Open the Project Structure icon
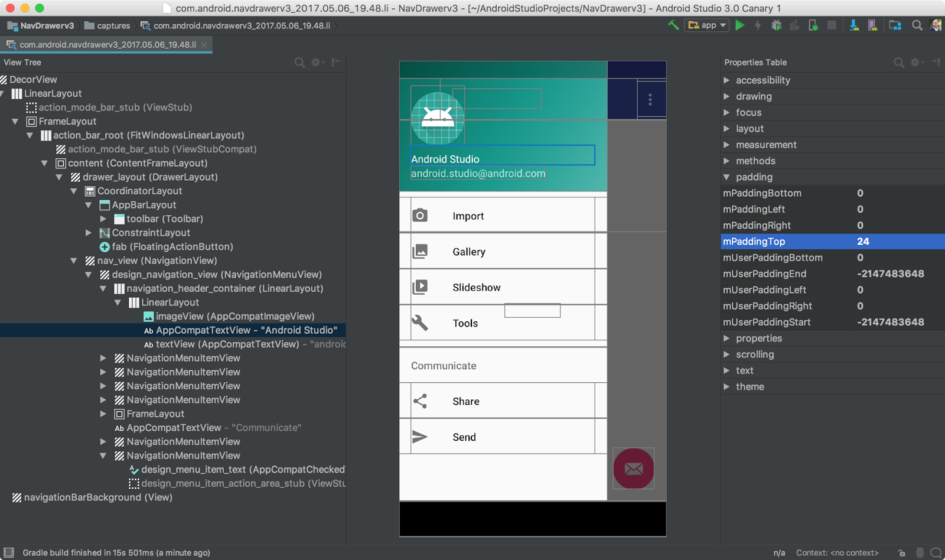Screen dimensions: 945x560 pyautogui.click(x=895, y=25)
